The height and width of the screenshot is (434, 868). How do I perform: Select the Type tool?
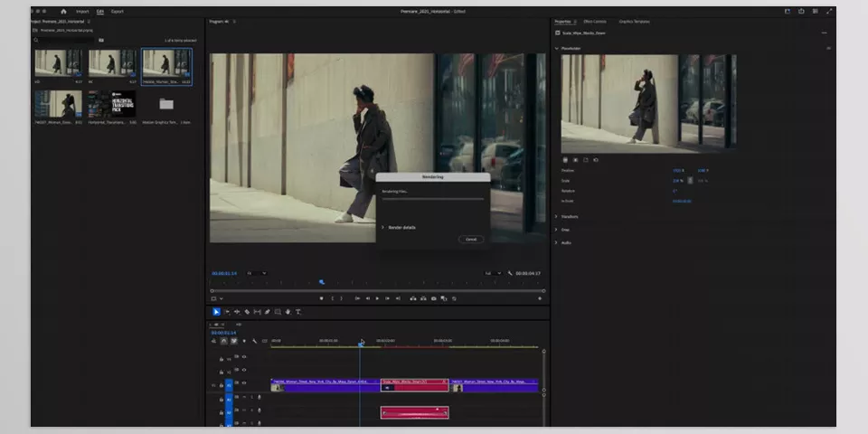(x=297, y=312)
